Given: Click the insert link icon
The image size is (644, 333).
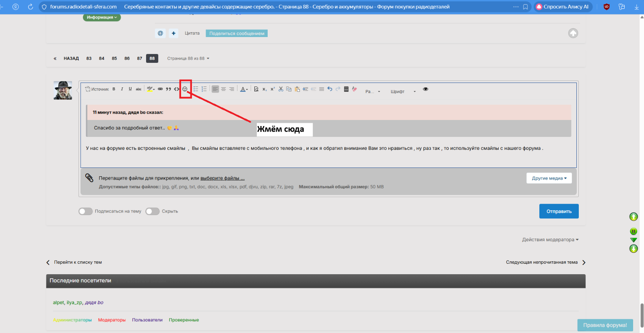Looking at the screenshot, I should point(160,89).
